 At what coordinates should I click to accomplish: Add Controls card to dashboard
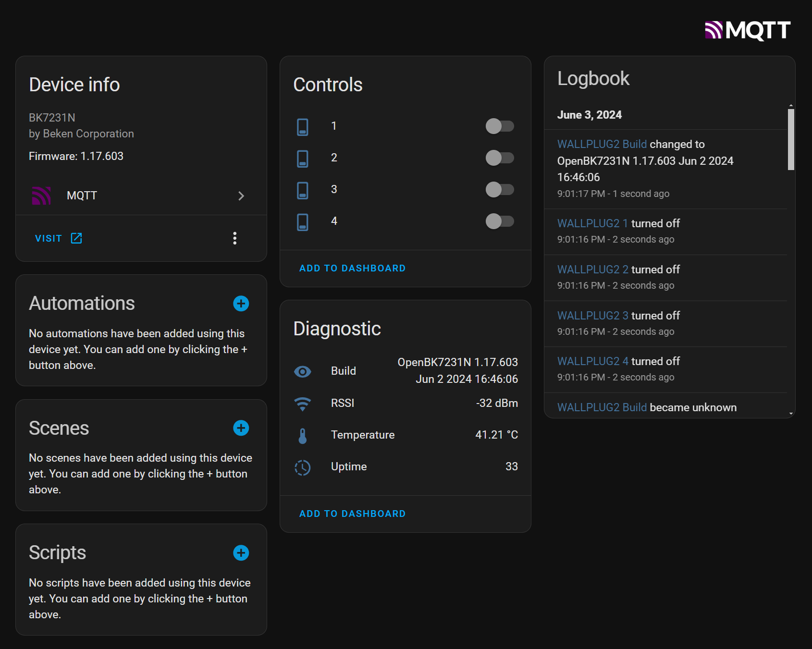tap(352, 268)
